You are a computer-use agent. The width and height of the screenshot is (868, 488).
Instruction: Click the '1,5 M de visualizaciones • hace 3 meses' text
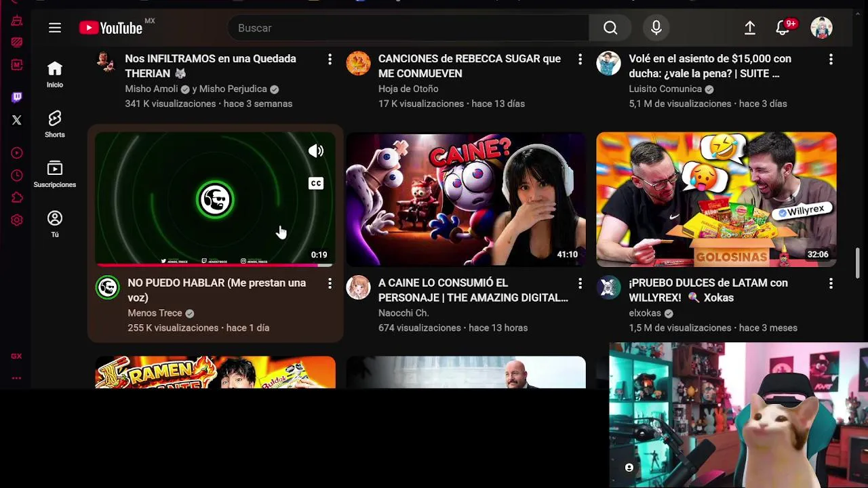[713, 328]
